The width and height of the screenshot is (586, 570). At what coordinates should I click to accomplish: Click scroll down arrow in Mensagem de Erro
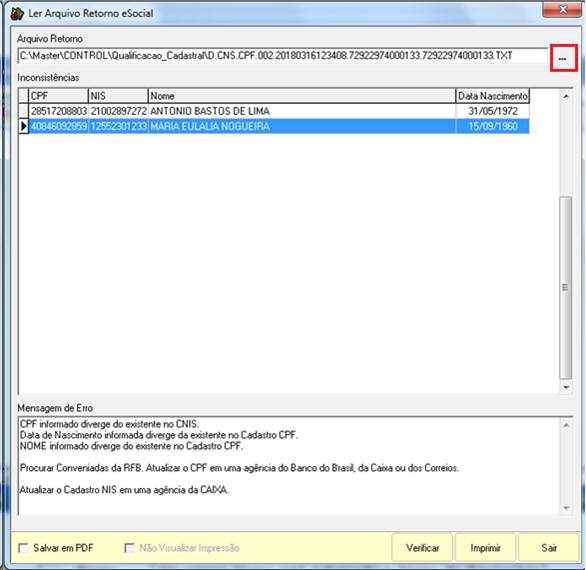566,508
